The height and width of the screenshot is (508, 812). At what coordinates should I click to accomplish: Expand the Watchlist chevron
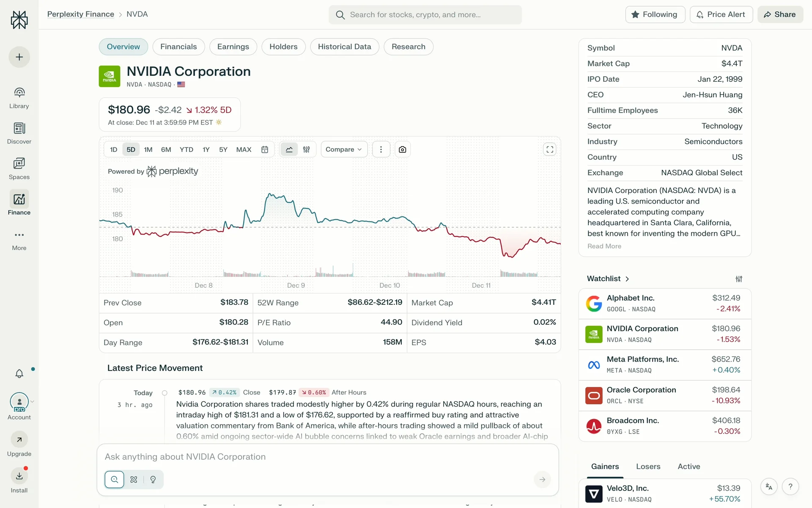[x=627, y=279]
